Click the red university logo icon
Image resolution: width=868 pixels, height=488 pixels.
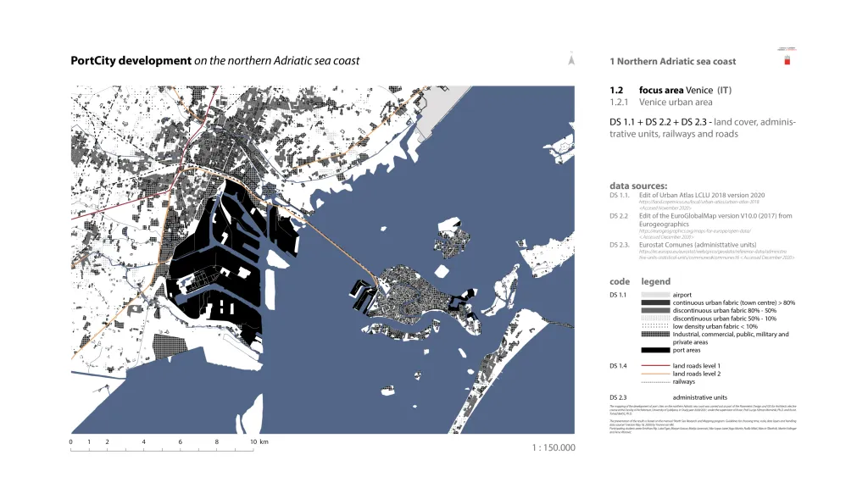coord(786,61)
